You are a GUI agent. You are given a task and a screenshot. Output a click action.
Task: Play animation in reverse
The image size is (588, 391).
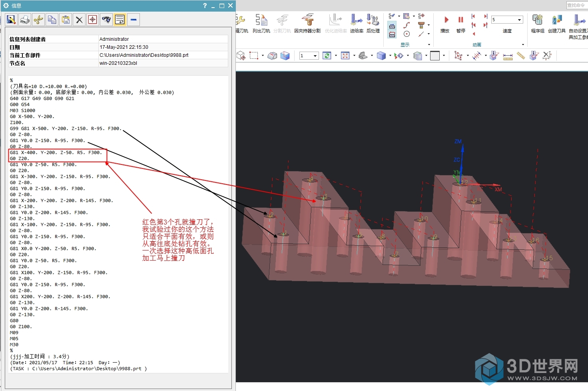coord(474,34)
